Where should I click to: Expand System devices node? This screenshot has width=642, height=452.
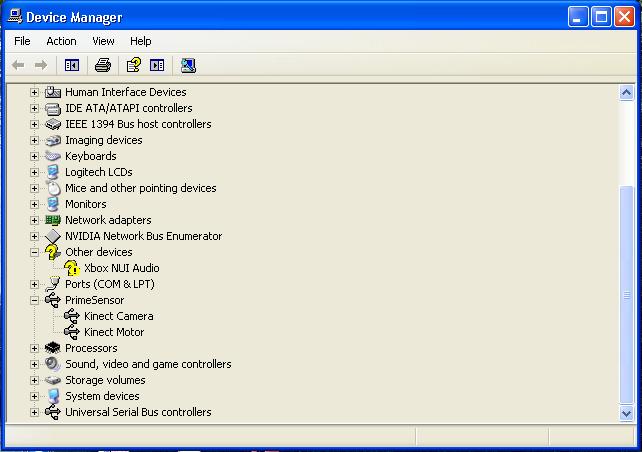pyautogui.click(x=34, y=396)
